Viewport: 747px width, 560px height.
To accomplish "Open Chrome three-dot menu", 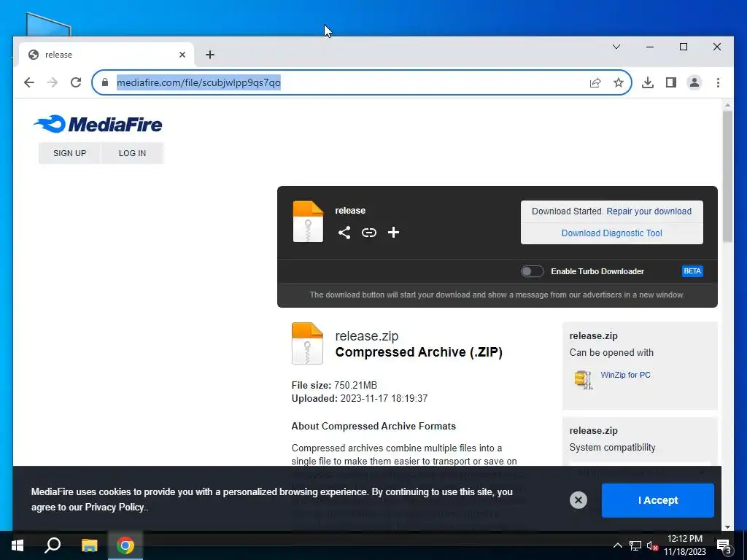I will click(x=718, y=82).
